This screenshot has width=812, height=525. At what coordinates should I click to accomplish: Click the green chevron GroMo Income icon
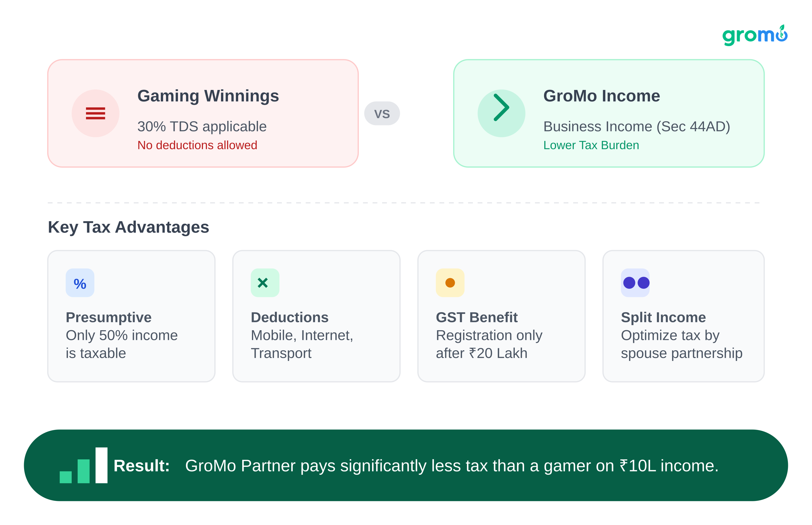pos(501,113)
